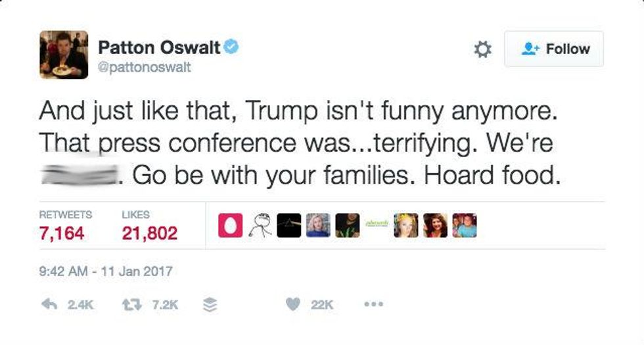Open the pink egg avatar liker

click(229, 225)
